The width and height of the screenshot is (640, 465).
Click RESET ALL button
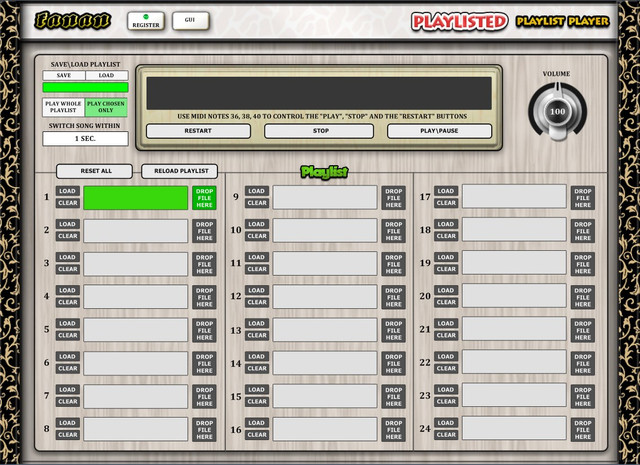click(x=94, y=171)
